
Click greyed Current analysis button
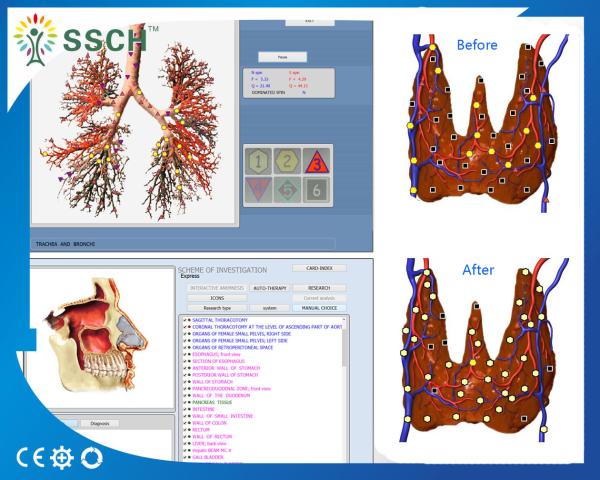(320, 298)
